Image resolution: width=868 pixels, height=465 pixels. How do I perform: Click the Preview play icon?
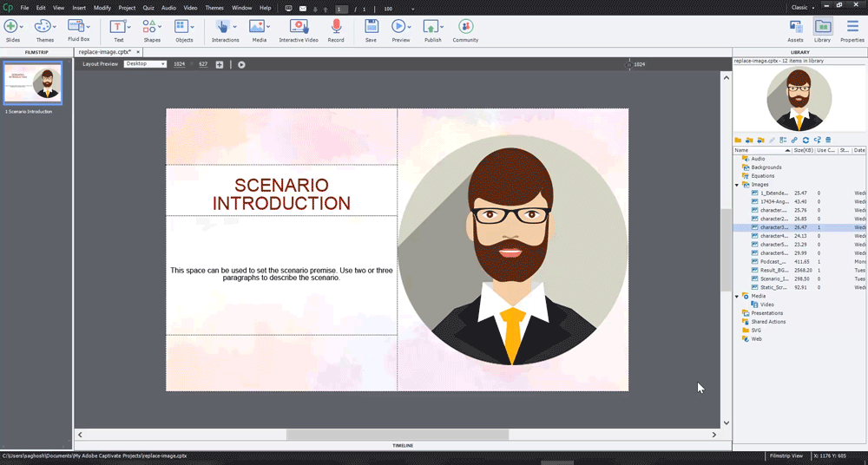point(398,26)
